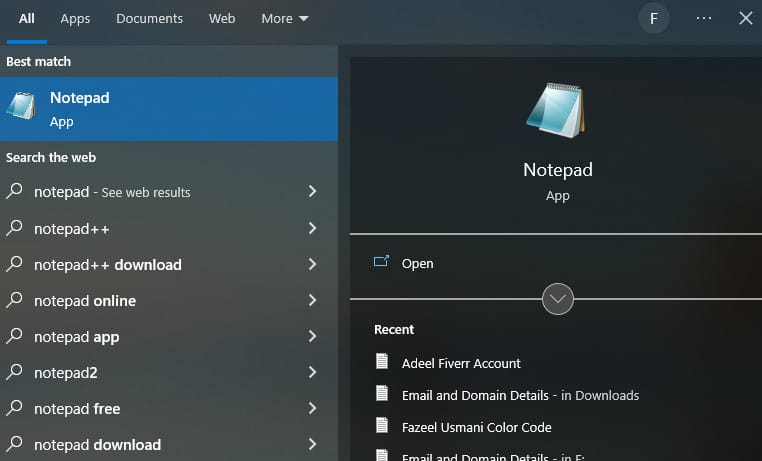Click the F user account avatar
Image resolution: width=762 pixels, height=461 pixels.
(x=654, y=18)
